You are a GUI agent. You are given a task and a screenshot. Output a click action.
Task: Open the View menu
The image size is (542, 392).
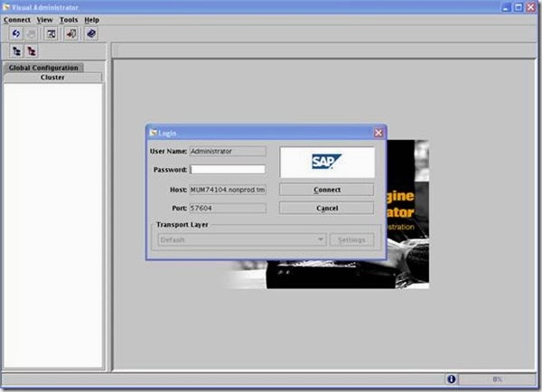44,20
